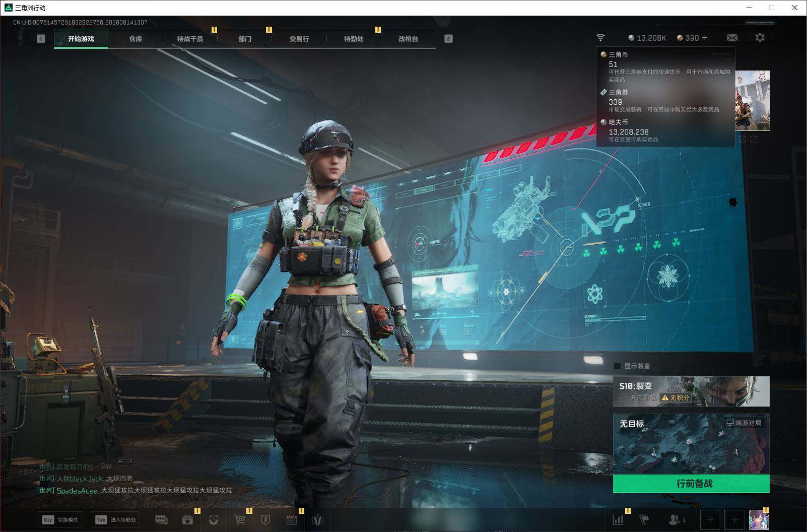This screenshot has width=807, height=532.
Task: Open the settings gear icon
Action: (760, 38)
